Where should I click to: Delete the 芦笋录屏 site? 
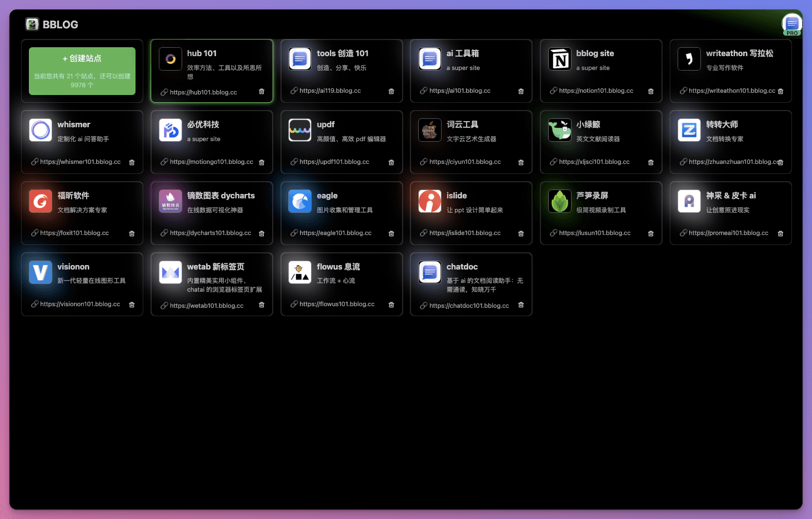651,233
